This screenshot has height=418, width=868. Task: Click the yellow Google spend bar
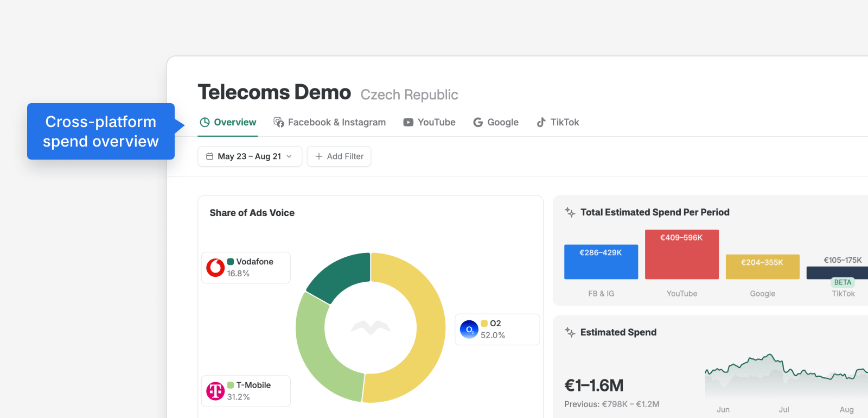tap(763, 267)
